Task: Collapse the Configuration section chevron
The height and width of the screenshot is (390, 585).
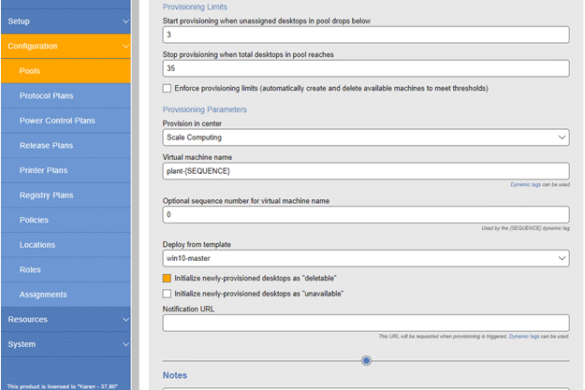Action: 126,46
